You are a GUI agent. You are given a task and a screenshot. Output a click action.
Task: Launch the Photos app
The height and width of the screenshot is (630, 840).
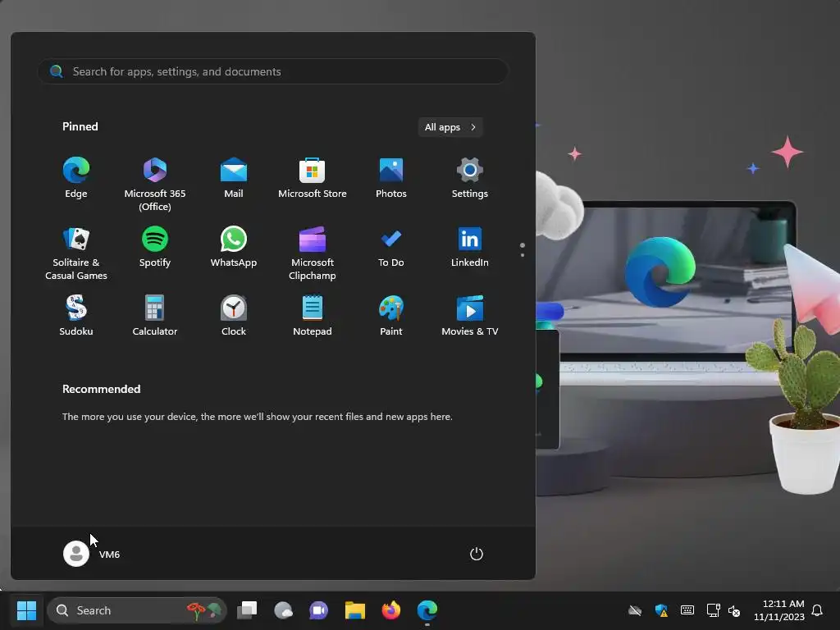[x=391, y=178]
